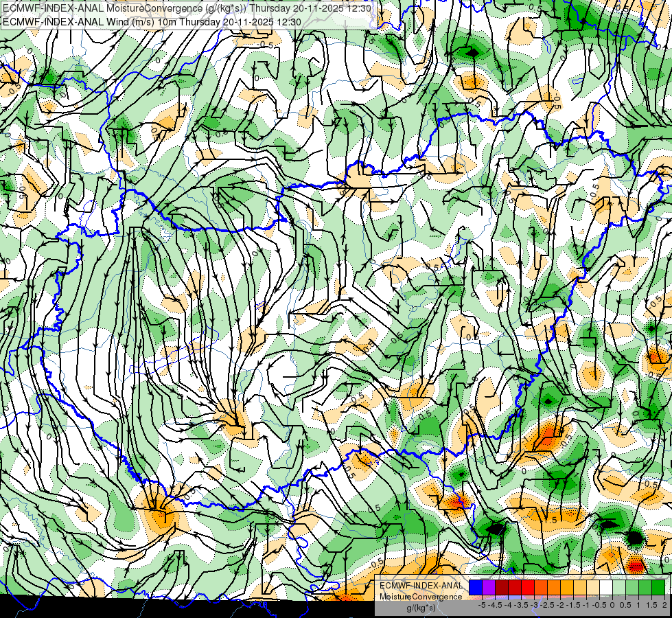The height and width of the screenshot is (618, 672).
Task: Click the darkest green legend swatch at scale end
Action: (658, 587)
